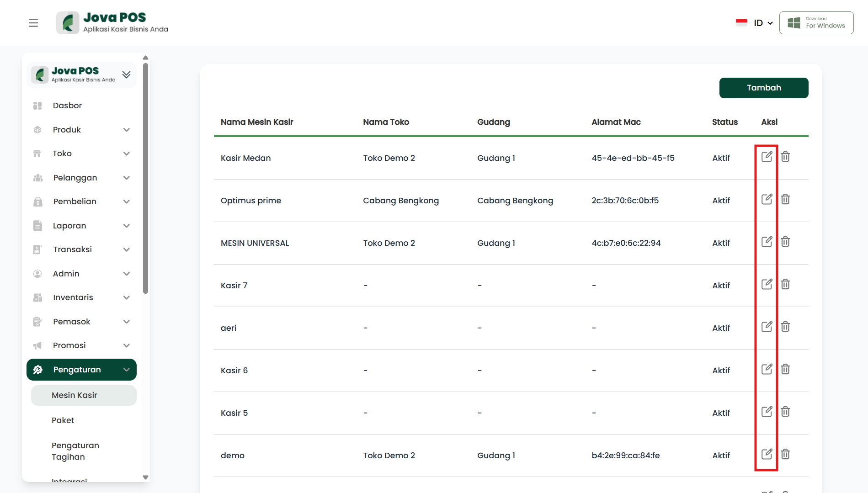
Task: Go to Dasbor page
Action: pyautogui.click(x=67, y=106)
